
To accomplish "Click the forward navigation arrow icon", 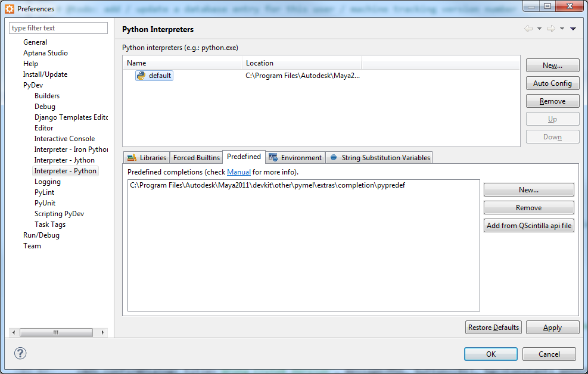I will [x=551, y=29].
